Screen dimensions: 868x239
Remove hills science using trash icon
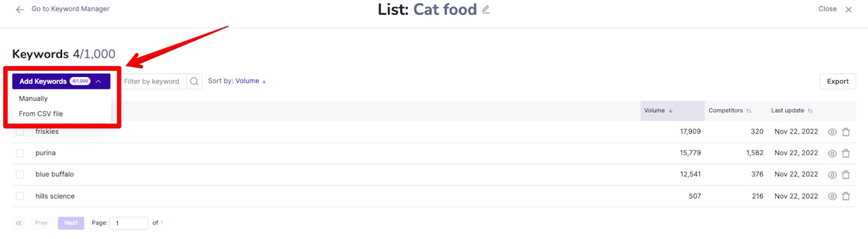846,196
